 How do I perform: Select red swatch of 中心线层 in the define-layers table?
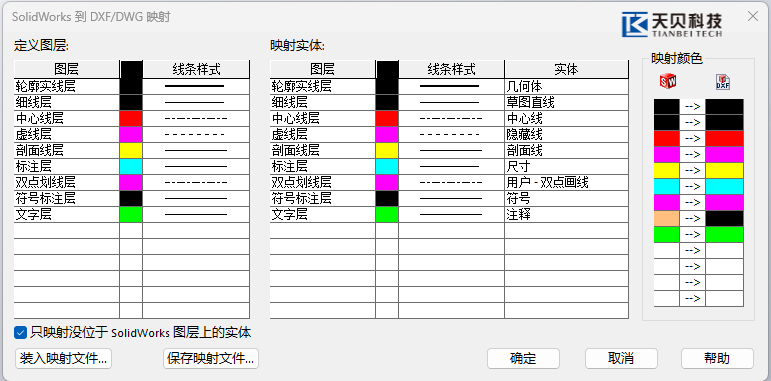pos(131,118)
